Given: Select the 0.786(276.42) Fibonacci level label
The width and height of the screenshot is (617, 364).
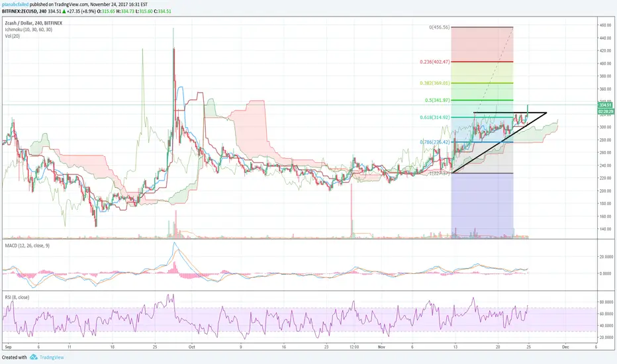Looking at the screenshot, I should point(435,142).
